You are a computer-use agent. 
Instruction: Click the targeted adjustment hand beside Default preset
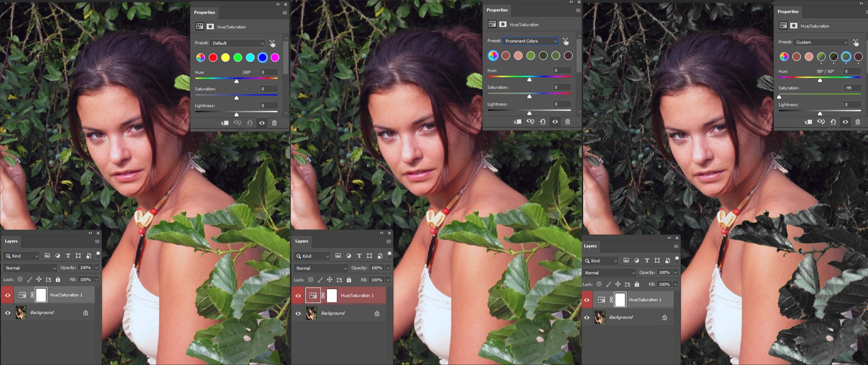(x=272, y=43)
